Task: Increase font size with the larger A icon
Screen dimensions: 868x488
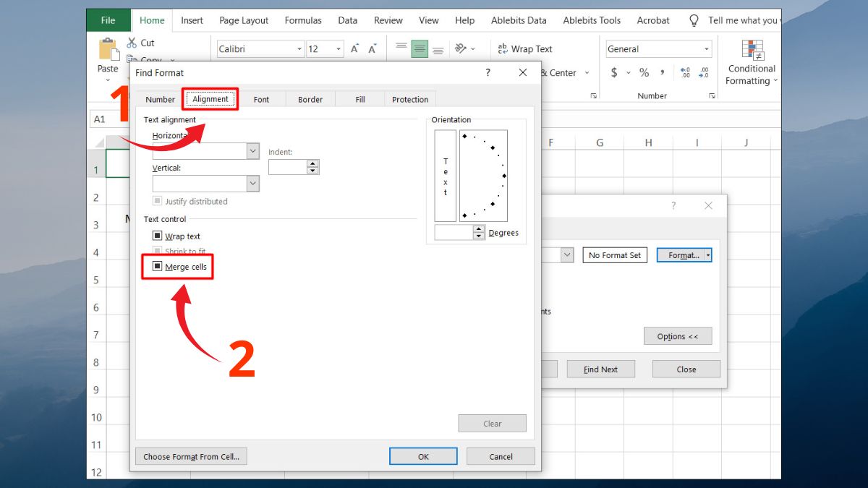Action: pyautogui.click(x=354, y=49)
